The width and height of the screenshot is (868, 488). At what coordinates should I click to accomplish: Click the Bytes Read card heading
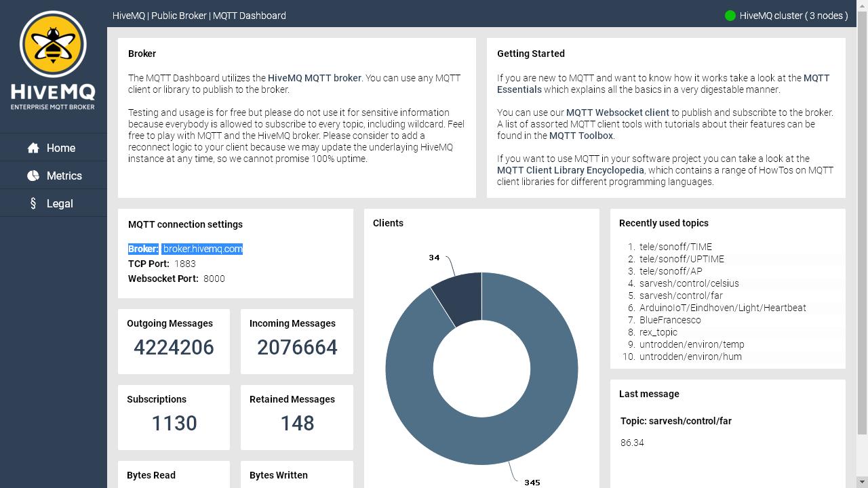pyautogui.click(x=151, y=475)
